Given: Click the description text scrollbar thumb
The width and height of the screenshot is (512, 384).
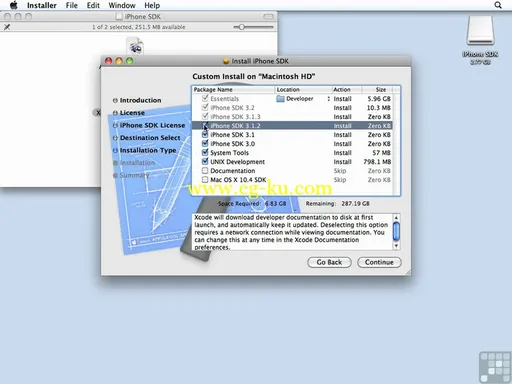Looking at the screenshot, I should pyautogui.click(x=396, y=231).
